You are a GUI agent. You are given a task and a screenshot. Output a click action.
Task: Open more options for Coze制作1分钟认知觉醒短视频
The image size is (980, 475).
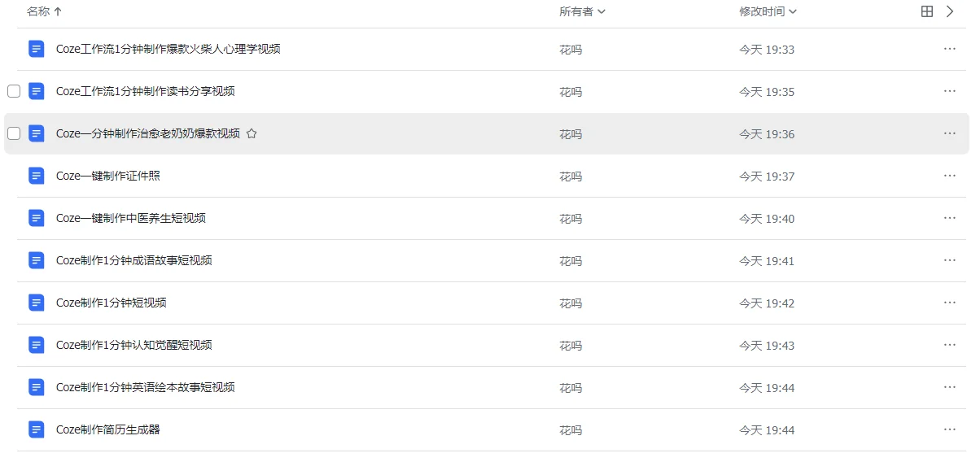pyautogui.click(x=950, y=345)
